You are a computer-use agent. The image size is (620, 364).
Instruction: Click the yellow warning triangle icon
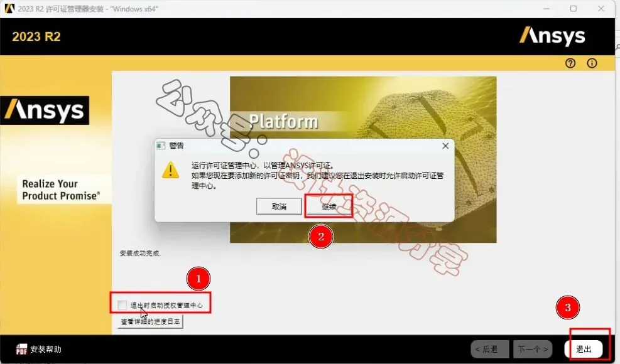tap(170, 170)
